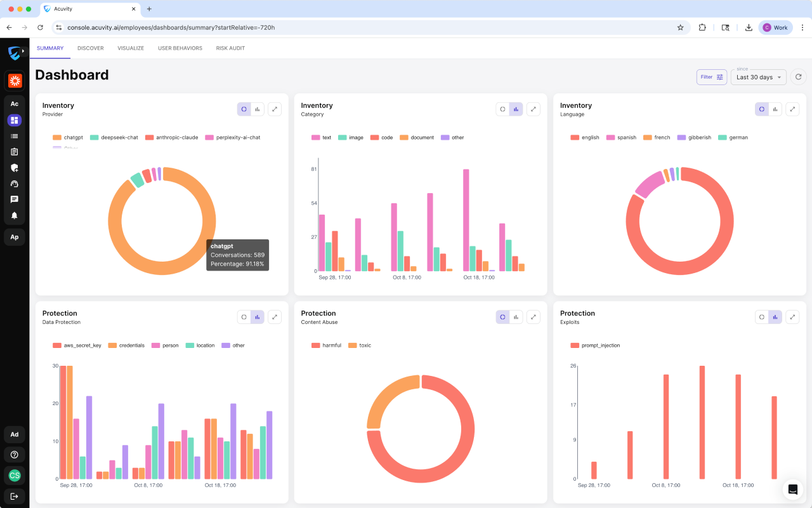Open the Last 30 days time dropdown
The height and width of the screenshot is (508, 812).
759,77
